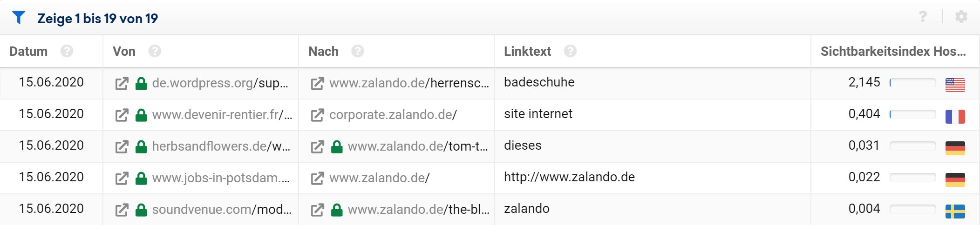Click the help question mark beside gear

point(923,17)
